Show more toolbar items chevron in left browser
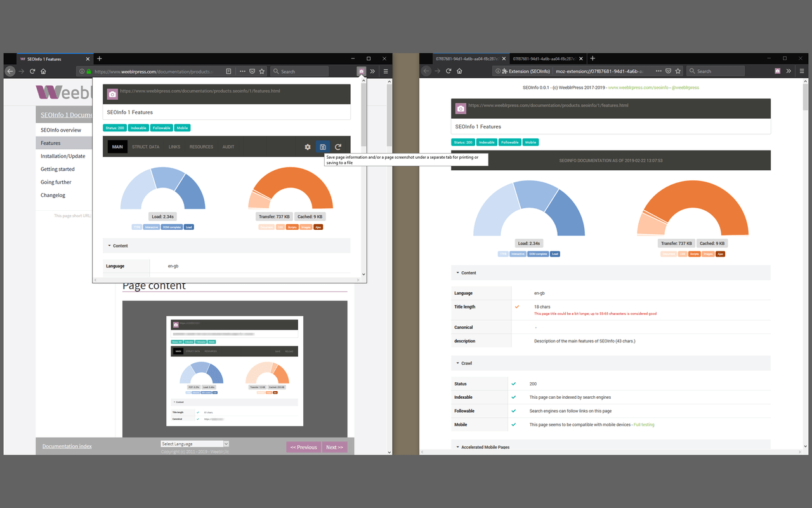 pyautogui.click(x=373, y=71)
